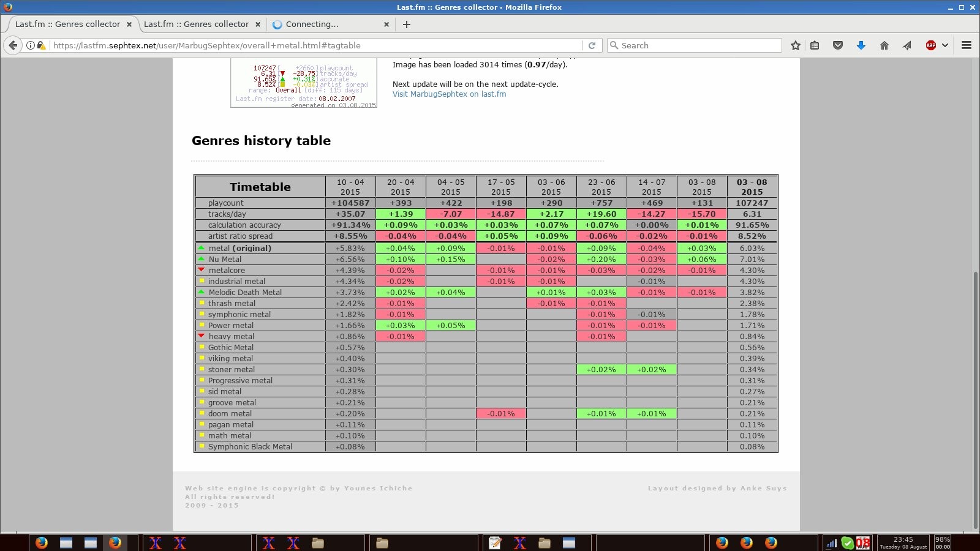Go back to the previous page
980x551 pixels.
coord(13,45)
